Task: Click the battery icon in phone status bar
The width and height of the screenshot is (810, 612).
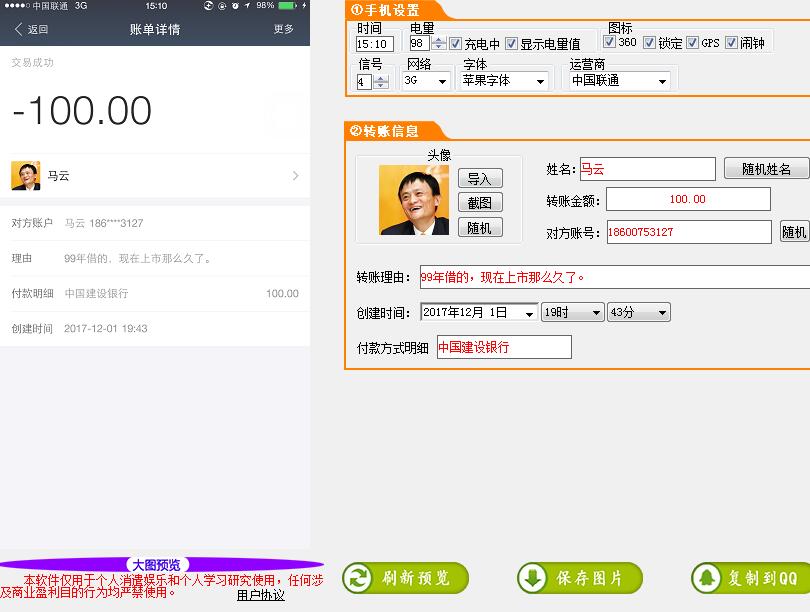Action: click(288, 6)
